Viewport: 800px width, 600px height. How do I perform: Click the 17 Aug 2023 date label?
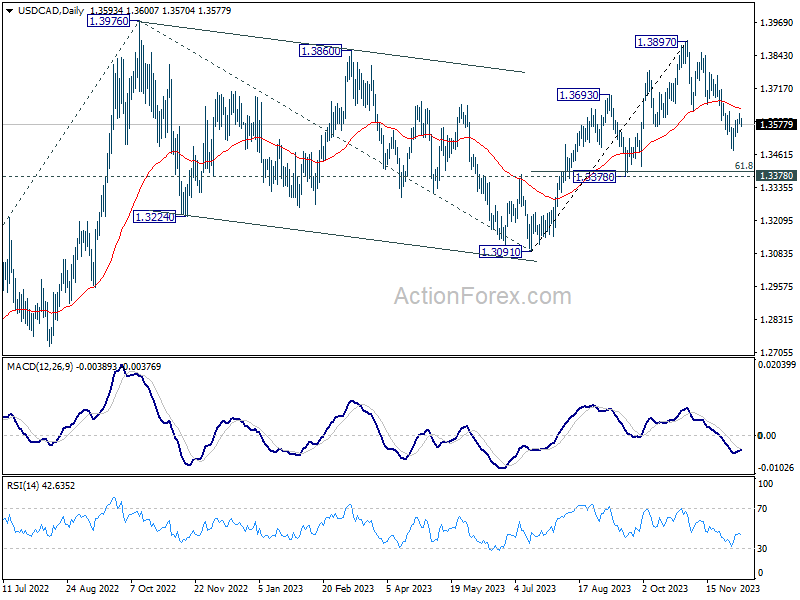pos(605,588)
